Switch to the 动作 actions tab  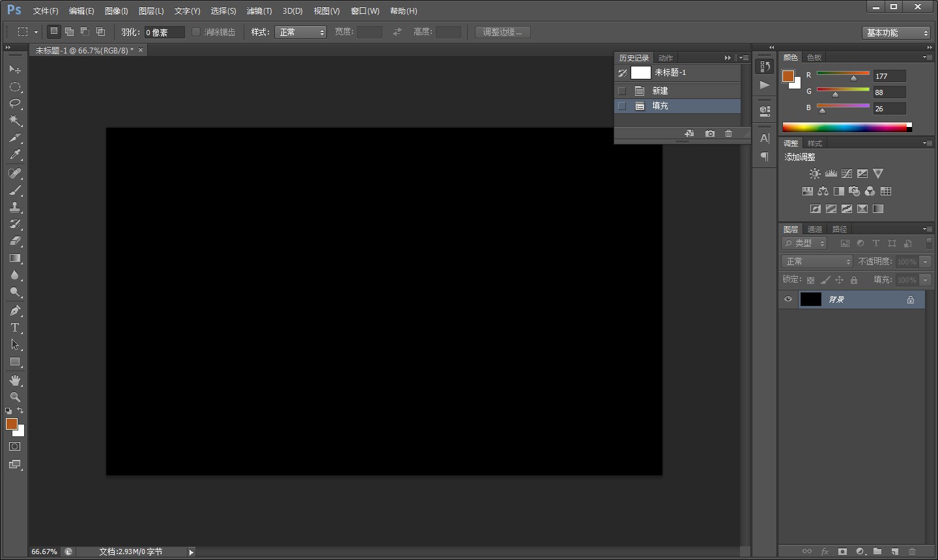click(665, 58)
